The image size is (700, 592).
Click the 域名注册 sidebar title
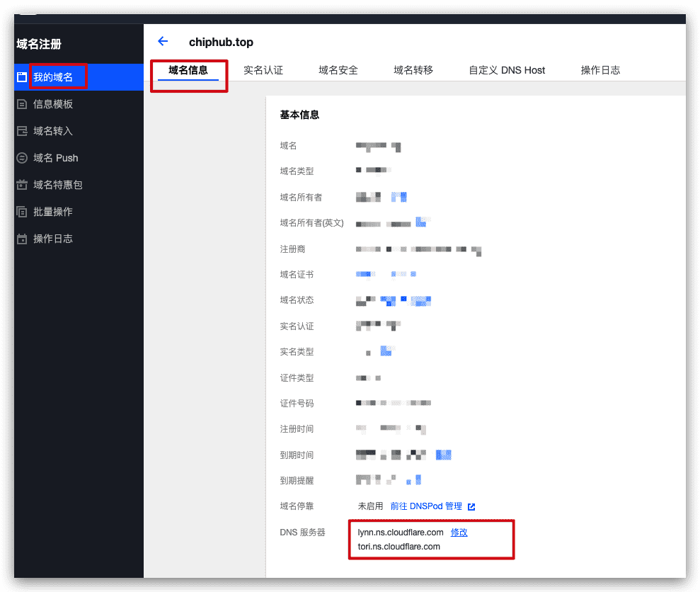pos(39,44)
